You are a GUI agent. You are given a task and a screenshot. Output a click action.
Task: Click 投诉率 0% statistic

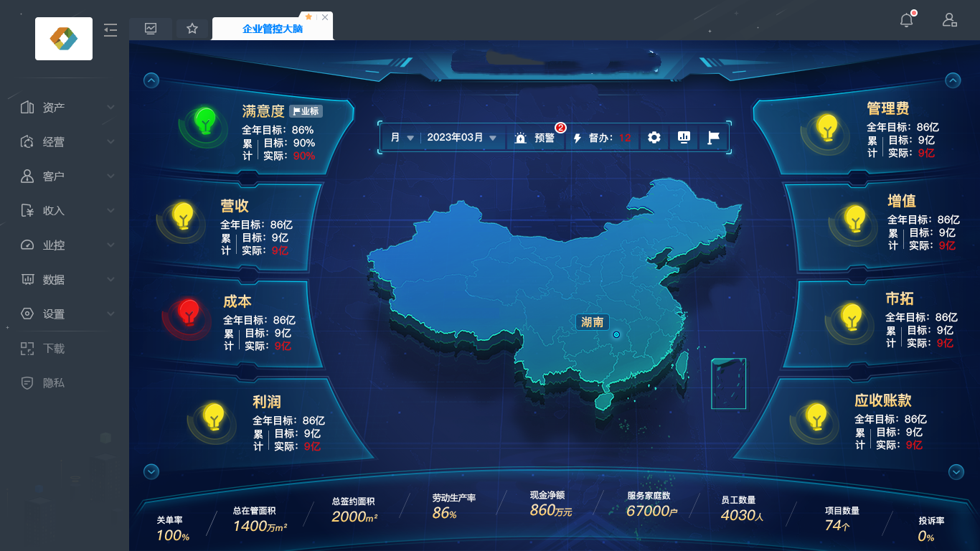click(x=931, y=529)
